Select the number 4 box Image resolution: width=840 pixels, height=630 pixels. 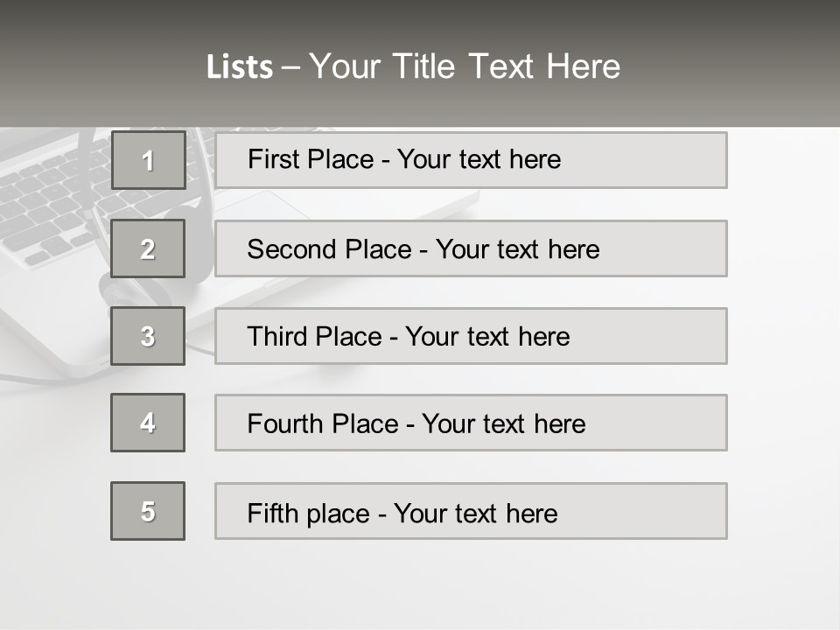(148, 423)
